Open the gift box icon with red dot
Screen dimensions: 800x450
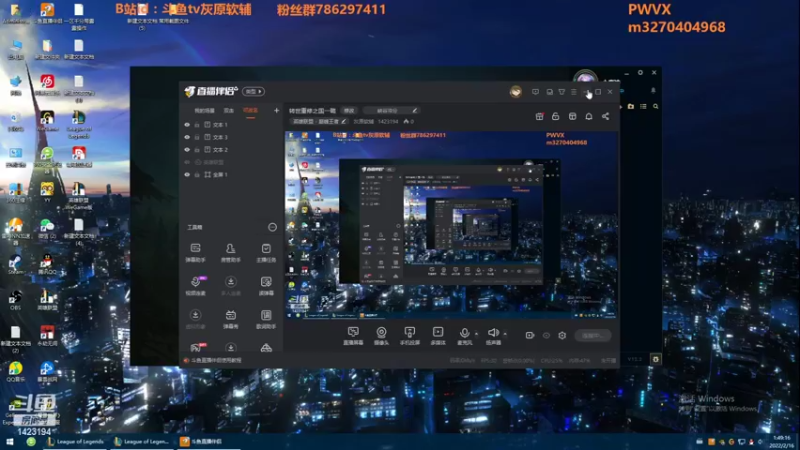coord(539,116)
